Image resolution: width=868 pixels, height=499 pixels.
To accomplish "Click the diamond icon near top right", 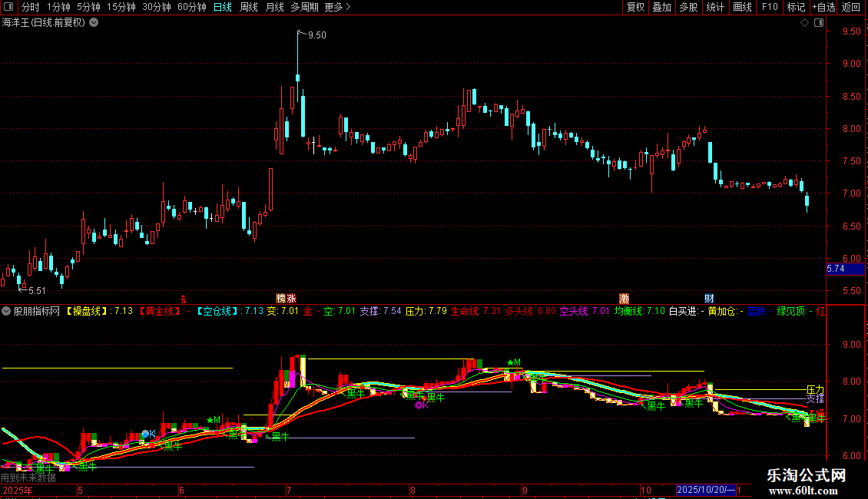I will click(x=805, y=23).
